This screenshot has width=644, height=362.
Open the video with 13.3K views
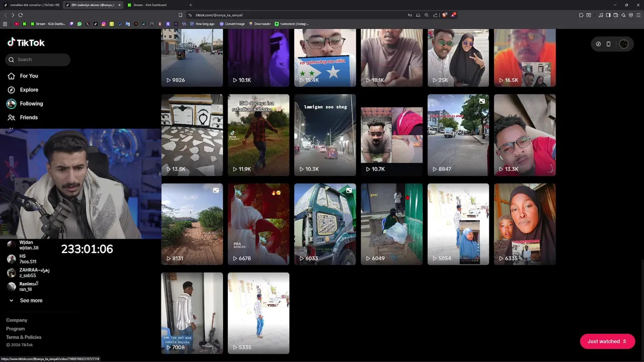click(525, 135)
